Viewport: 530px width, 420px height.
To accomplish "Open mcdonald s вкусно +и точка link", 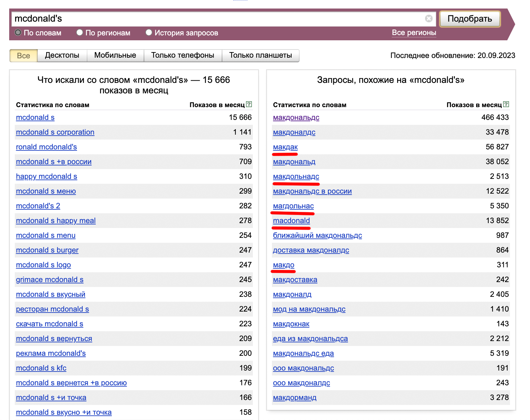I will (64, 412).
